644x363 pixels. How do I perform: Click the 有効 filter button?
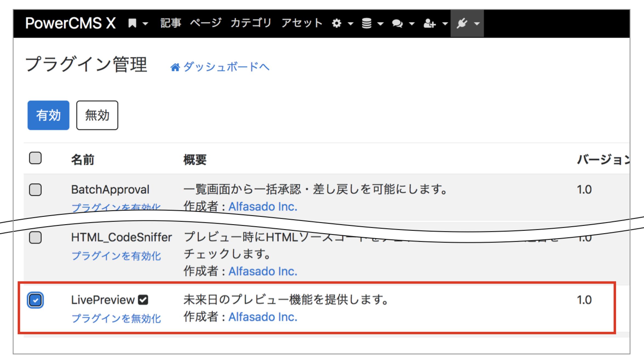pyautogui.click(x=48, y=115)
